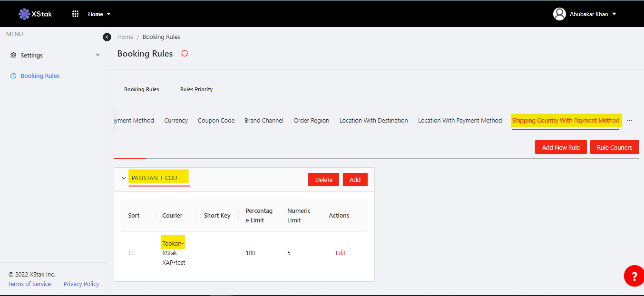
Task: Edit the Tookan-XStak courier row
Action: [x=341, y=253]
